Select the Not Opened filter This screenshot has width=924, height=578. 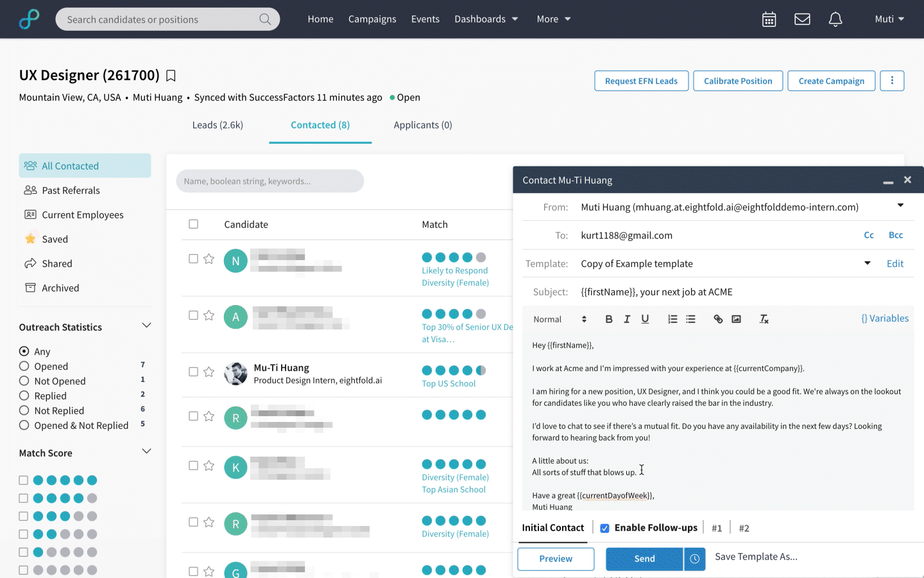(24, 381)
